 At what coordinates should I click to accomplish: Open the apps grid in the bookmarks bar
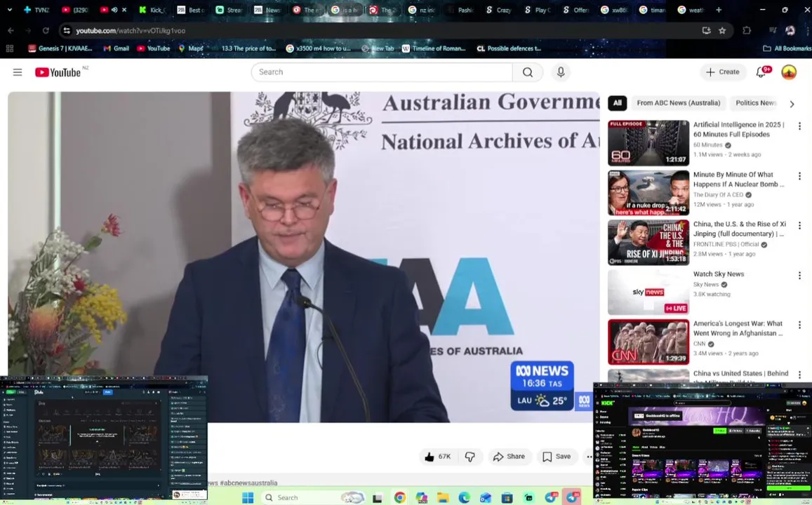(x=9, y=48)
